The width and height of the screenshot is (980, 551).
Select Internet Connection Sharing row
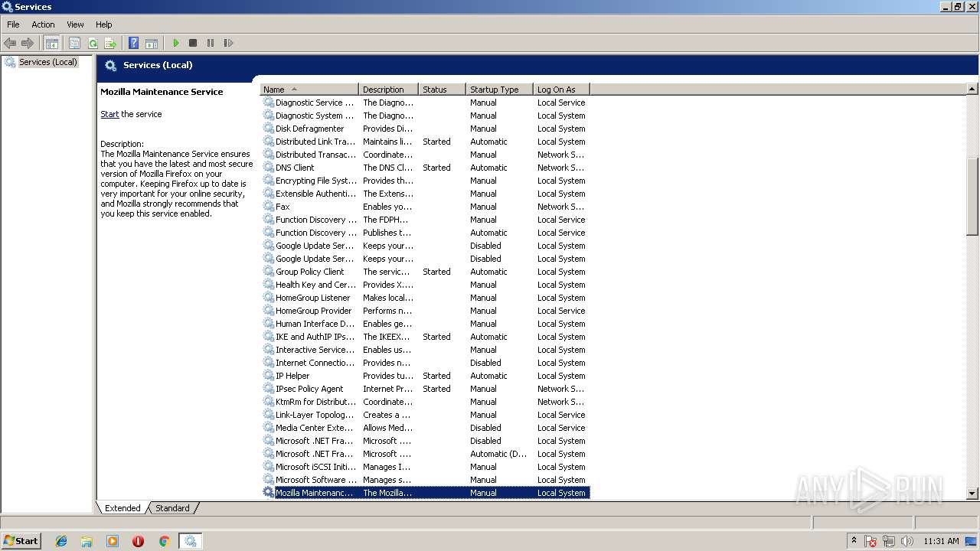(425, 363)
